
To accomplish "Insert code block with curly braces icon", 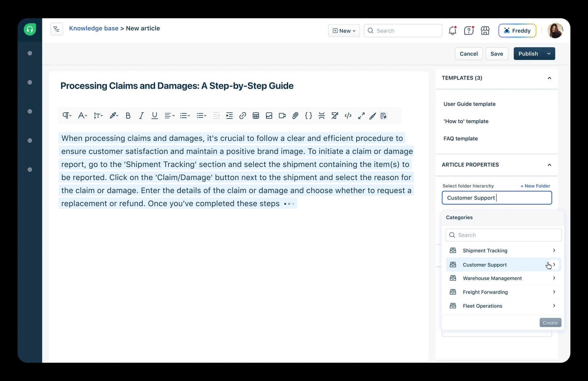I will pyautogui.click(x=308, y=115).
